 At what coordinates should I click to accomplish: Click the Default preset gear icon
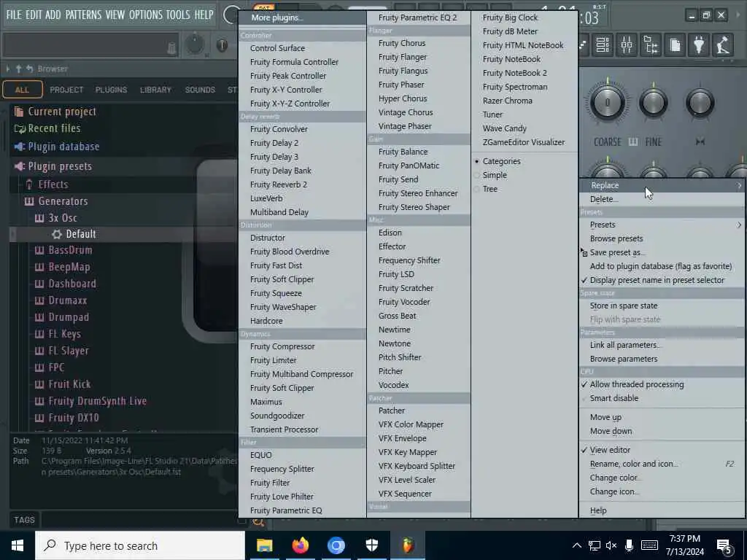[57, 234]
